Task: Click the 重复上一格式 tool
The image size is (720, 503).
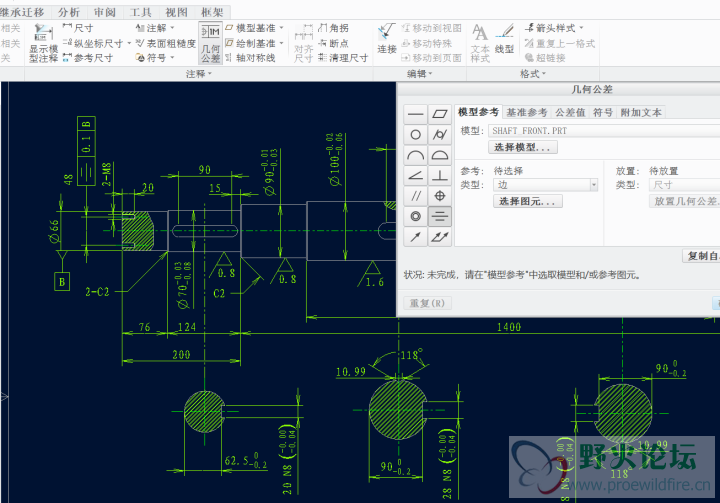Action: tap(560, 43)
